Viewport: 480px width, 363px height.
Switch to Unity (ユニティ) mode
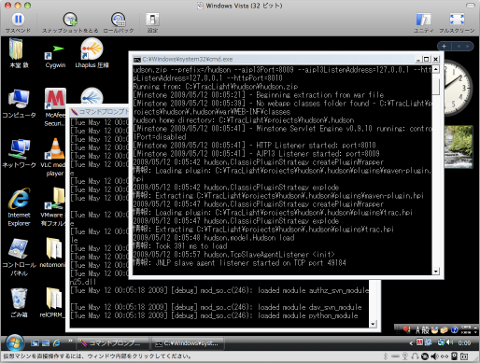pyautogui.click(x=423, y=19)
